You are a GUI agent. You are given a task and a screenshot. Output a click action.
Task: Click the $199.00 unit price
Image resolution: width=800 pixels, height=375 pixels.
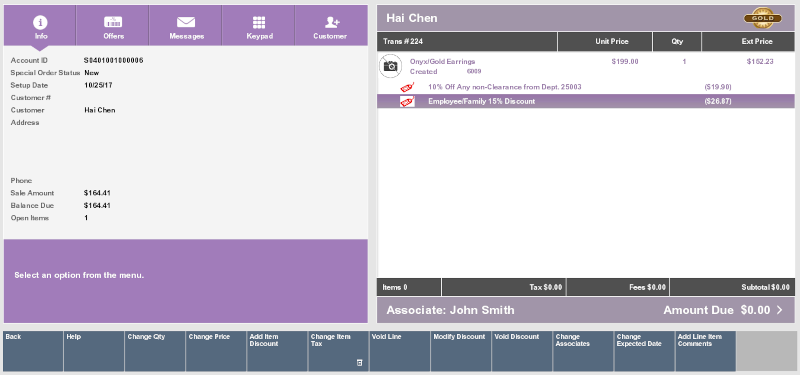coord(625,62)
